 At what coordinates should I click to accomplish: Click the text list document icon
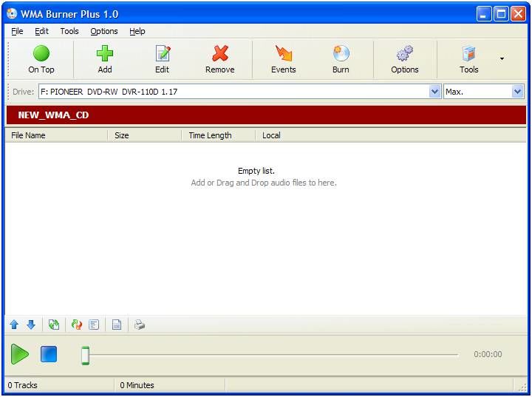[x=94, y=325]
